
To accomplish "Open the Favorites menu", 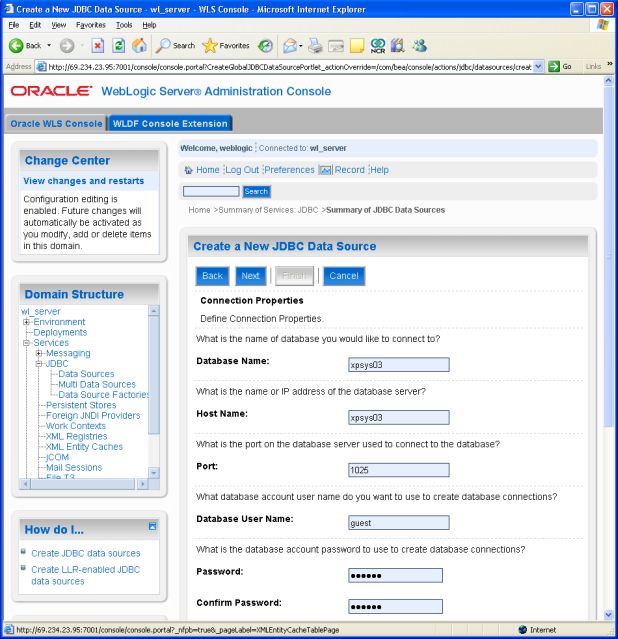I will pos(90,24).
